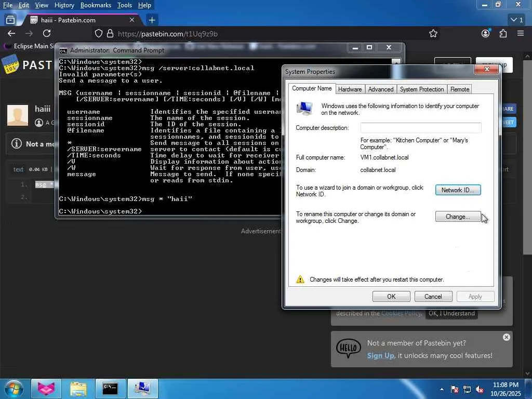Dismiss the Pastebin member banner with X
The width and height of the screenshot is (532, 399).
[506, 337]
